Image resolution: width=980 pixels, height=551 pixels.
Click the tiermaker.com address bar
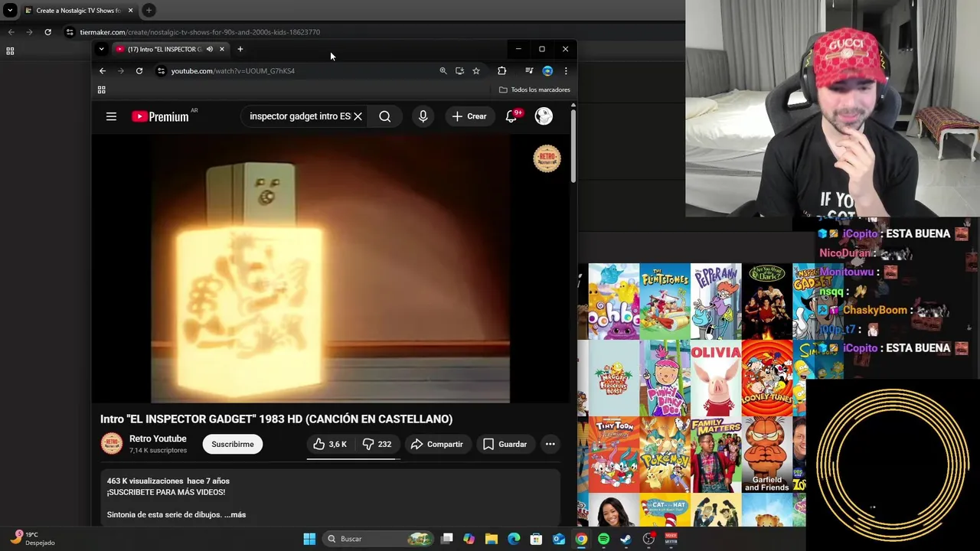(x=200, y=32)
